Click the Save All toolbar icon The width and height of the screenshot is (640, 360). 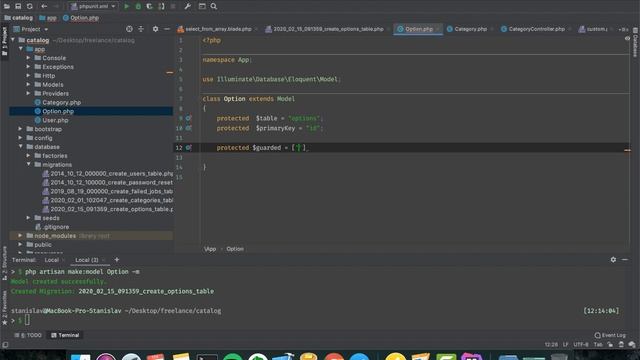[18, 6]
